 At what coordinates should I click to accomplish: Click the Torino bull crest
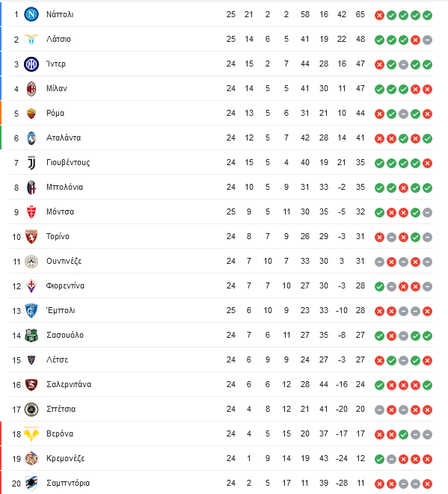(x=31, y=237)
